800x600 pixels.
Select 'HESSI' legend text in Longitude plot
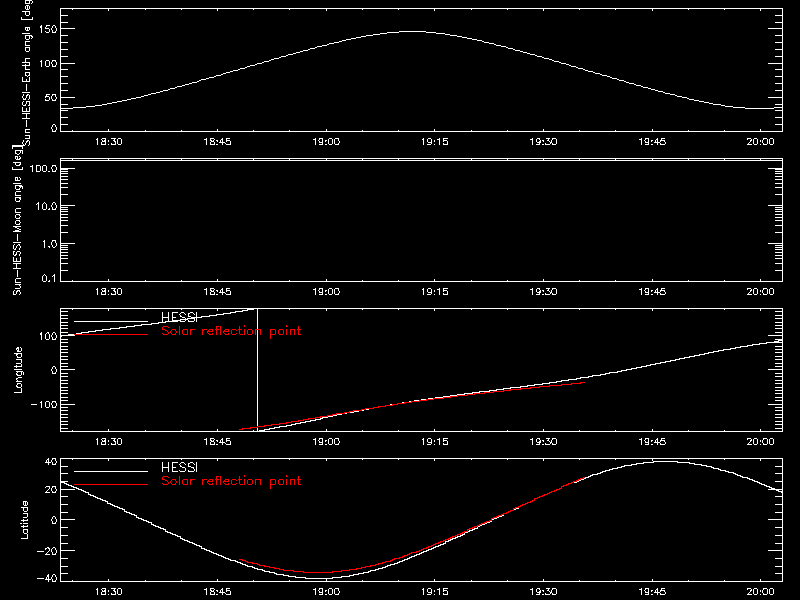[x=179, y=317]
